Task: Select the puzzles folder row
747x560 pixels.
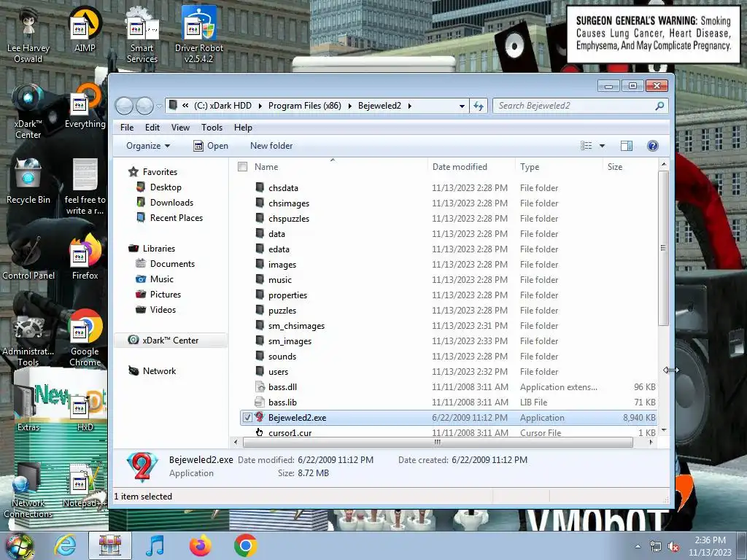Action: [448, 311]
